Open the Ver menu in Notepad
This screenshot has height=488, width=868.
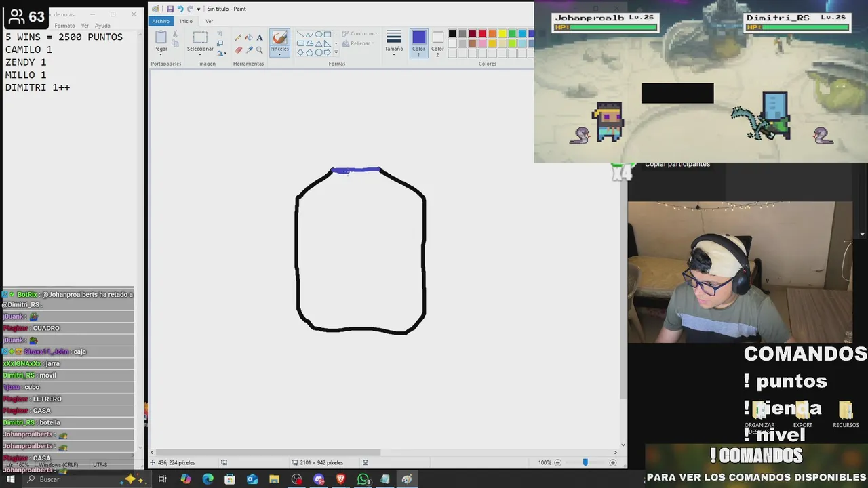point(85,26)
